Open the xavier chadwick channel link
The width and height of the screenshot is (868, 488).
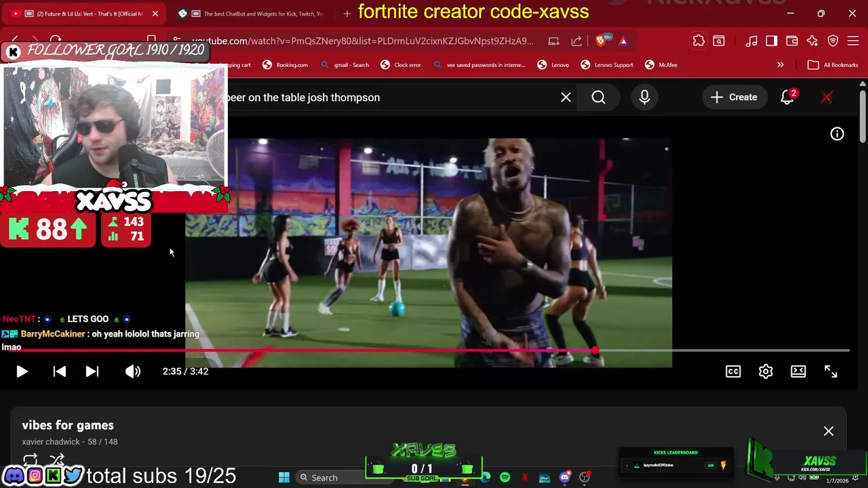click(51, 442)
